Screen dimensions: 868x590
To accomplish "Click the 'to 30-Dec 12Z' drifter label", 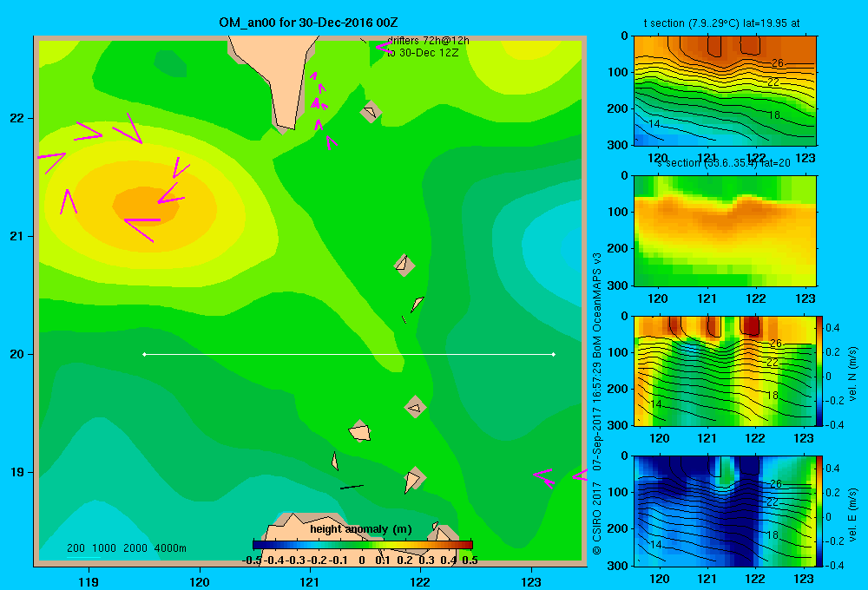I will point(423,53).
